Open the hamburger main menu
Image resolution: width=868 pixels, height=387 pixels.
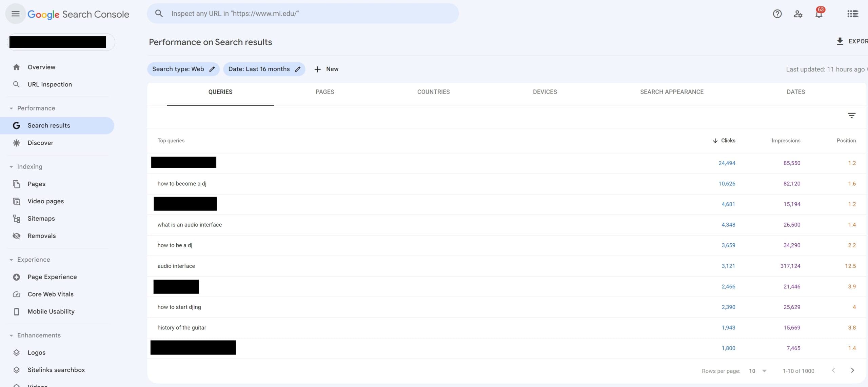(15, 14)
